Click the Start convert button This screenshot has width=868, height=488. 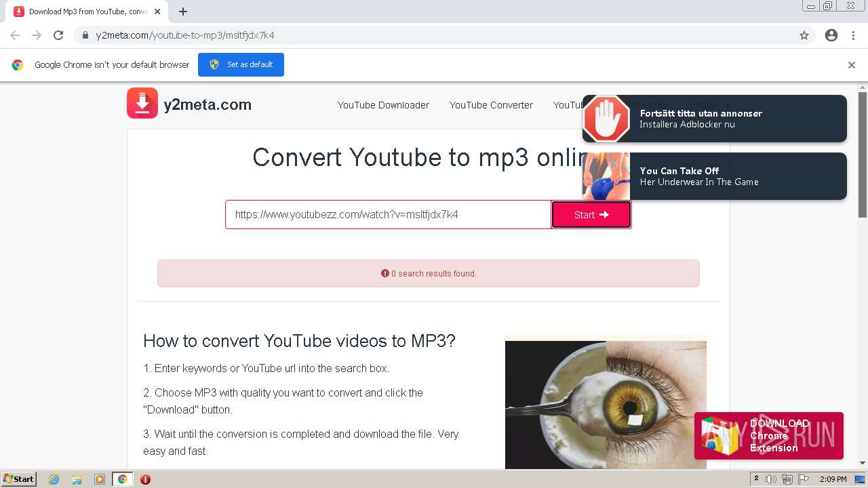pos(591,214)
